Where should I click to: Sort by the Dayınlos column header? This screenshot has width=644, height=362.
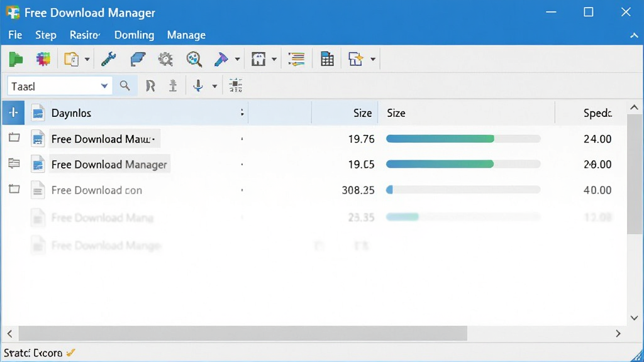[71, 113]
